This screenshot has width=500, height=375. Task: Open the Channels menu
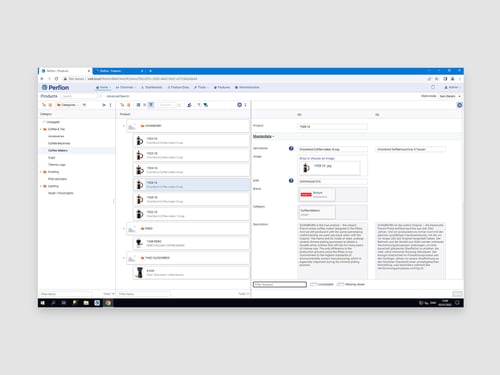[126, 87]
